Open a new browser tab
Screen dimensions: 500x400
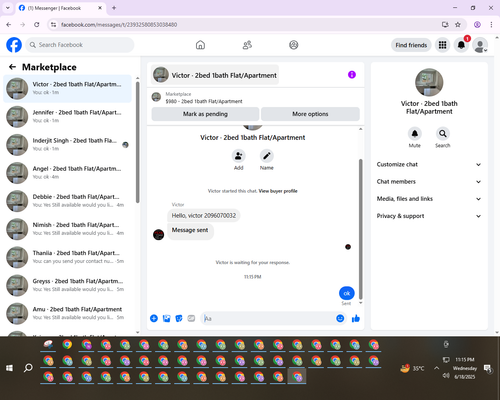[x=114, y=8]
